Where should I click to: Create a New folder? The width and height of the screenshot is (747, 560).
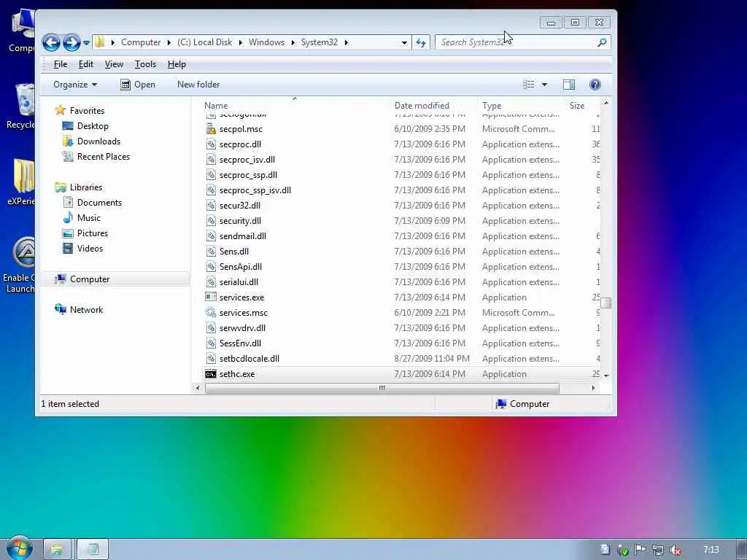pos(198,85)
